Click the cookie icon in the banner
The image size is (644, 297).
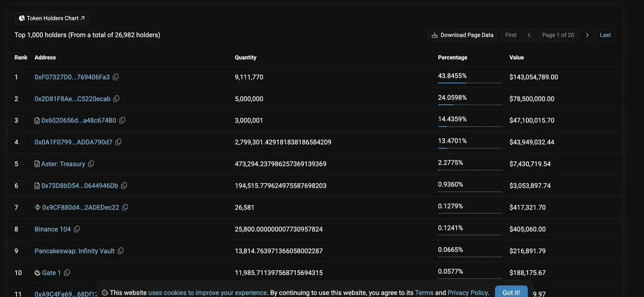(x=105, y=293)
